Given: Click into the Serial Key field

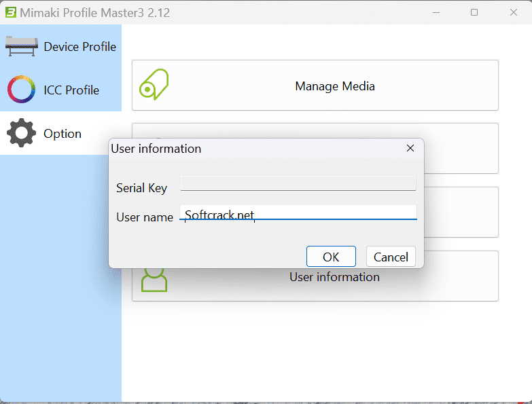Looking at the screenshot, I should tap(298, 184).
